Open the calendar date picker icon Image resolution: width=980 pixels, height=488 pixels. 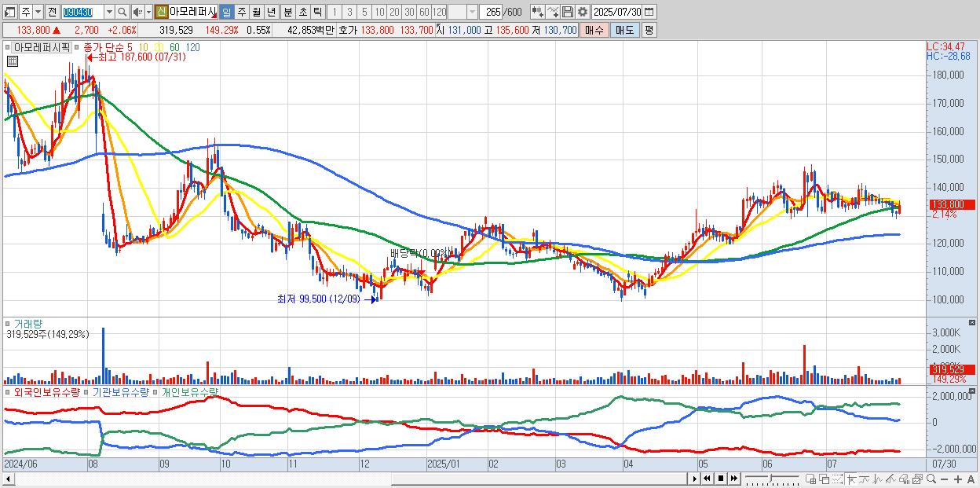pos(651,12)
